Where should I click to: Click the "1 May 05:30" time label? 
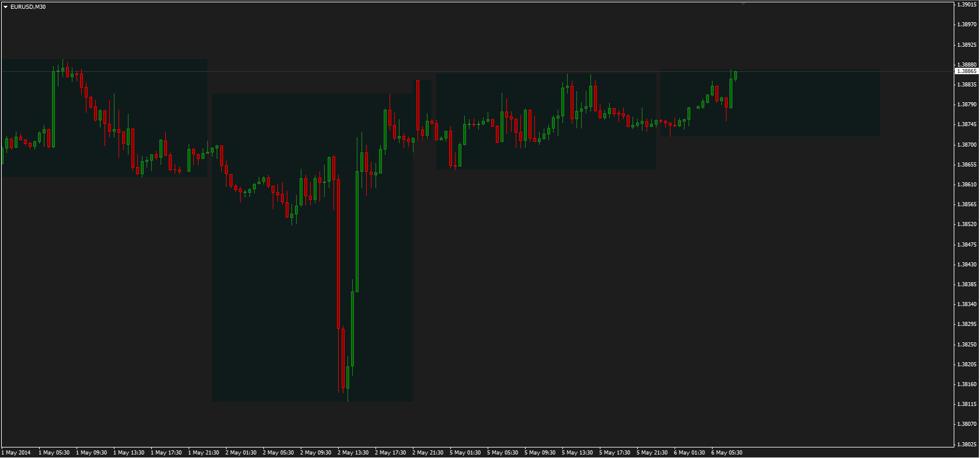(54, 453)
